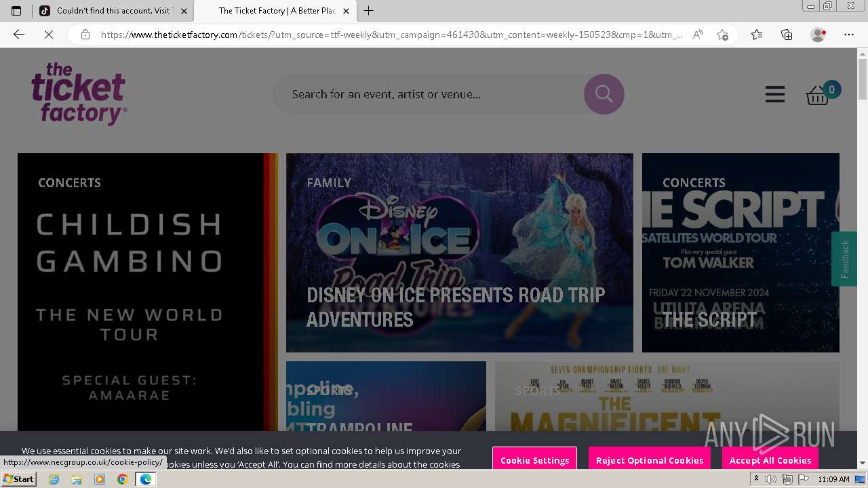Open the Collections icon
This screenshot has height=488, width=868.
tap(787, 35)
